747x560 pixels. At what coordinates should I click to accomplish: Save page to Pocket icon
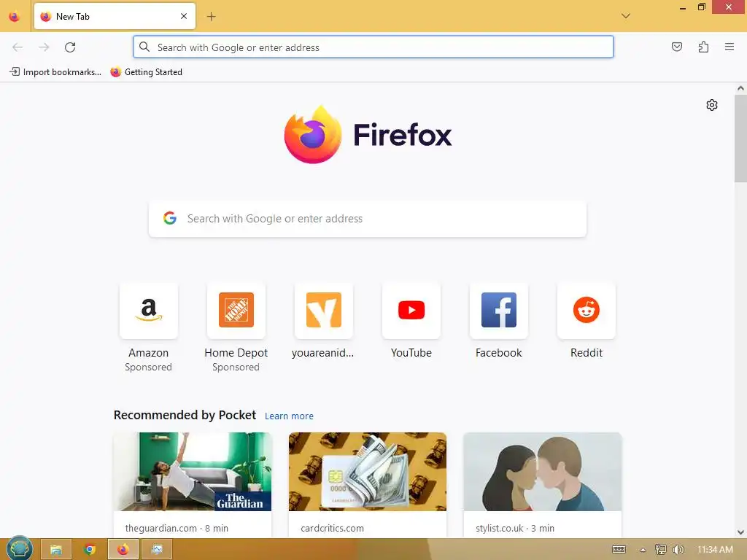pos(676,47)
